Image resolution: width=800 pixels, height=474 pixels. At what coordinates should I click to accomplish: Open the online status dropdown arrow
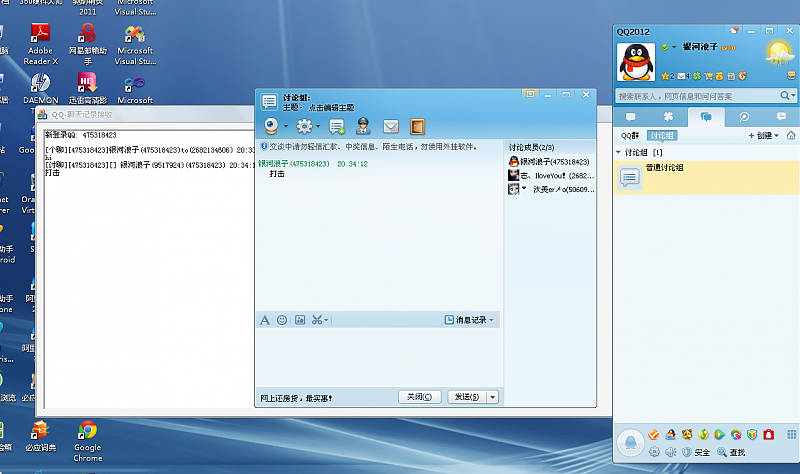673,47
